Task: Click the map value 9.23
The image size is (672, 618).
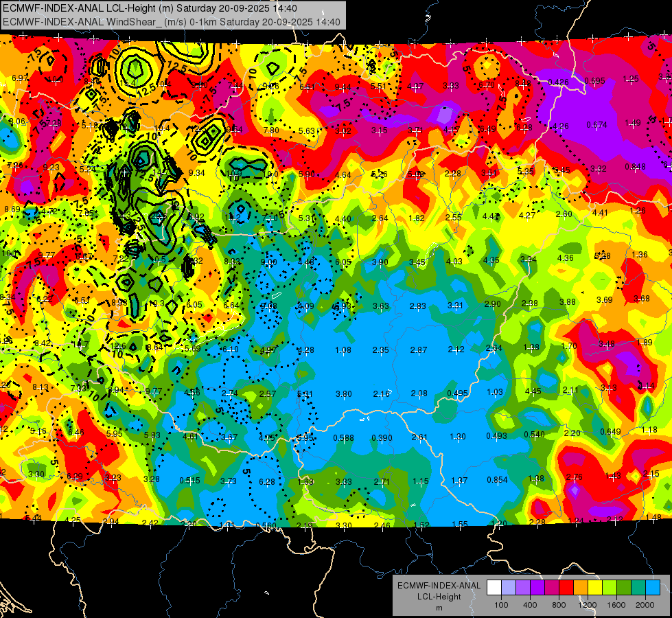Action: pyautogui.click(x=51, y=168)
